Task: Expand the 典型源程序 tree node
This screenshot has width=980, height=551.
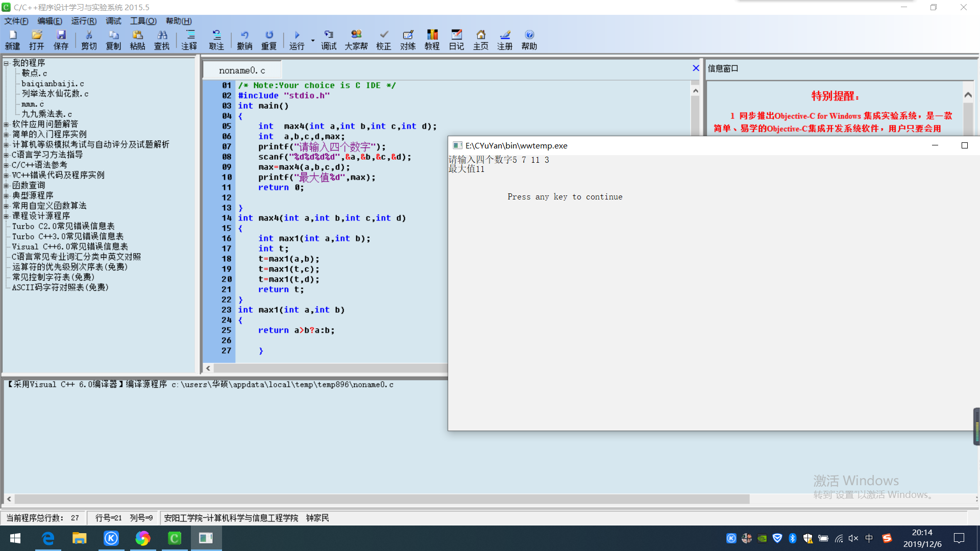Action: point(6,196)
